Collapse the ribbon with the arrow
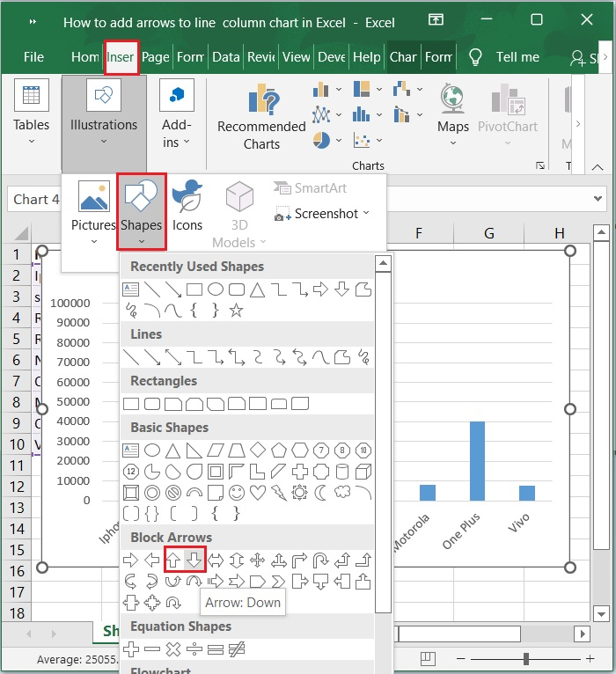Image resolution: width=616 pixels, height=674 pixels. point(598,167)
